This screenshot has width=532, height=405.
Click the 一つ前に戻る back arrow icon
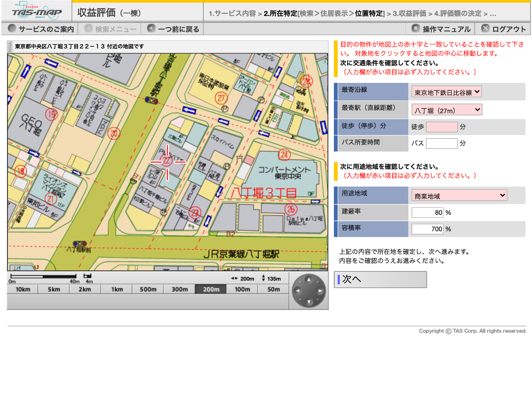tap(152, 28)
